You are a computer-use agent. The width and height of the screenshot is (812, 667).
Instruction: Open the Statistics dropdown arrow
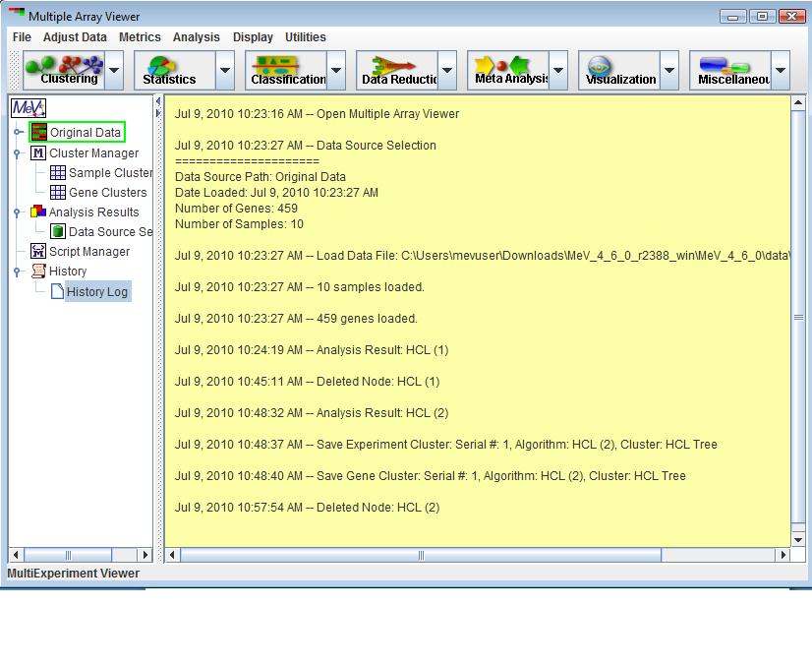point(226,71)
